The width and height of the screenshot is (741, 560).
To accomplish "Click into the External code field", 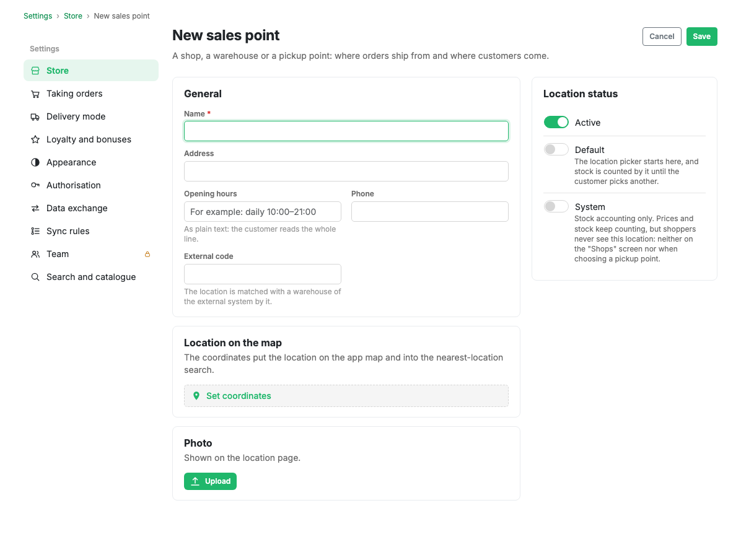I will pos(262,274).
